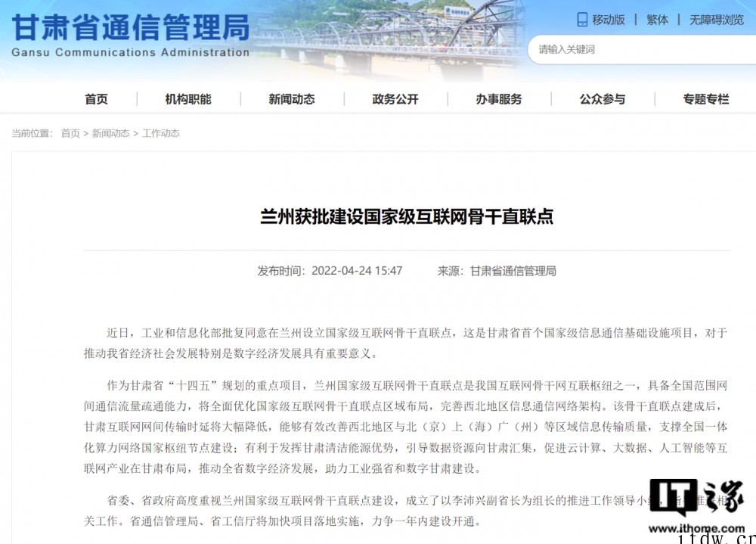Screen dimensions: 756x544
Task: Open the 移动版 mobile version link
Action: tap(609, 20)
